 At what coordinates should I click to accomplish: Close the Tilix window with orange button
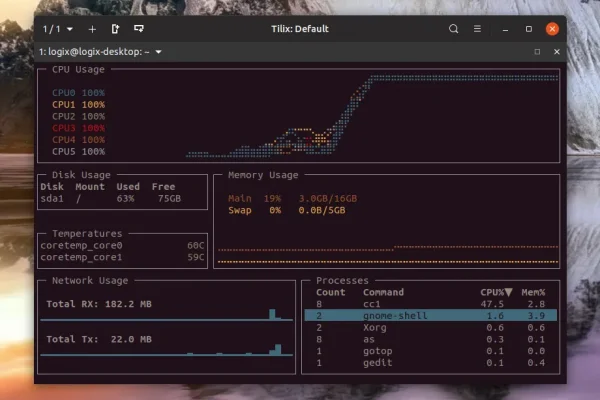[552, 29]
